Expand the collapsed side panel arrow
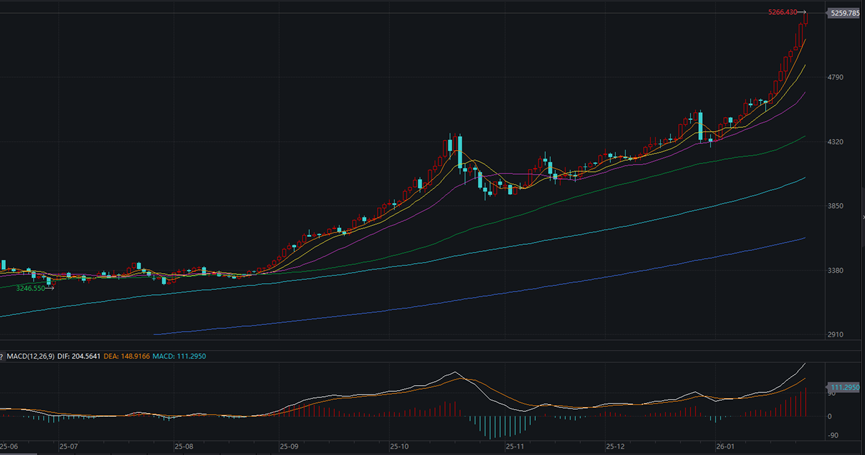Image resolution: width=865 pixels, height=455 pixels. pos(863,217)
